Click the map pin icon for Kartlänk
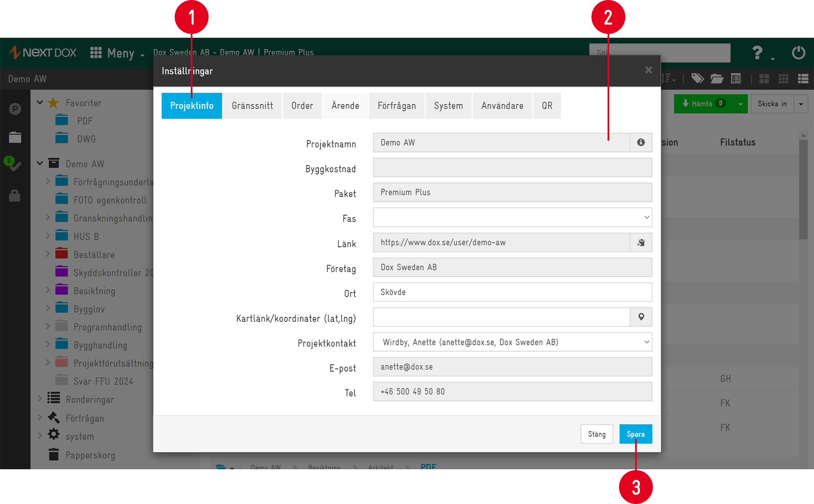 click(641, 317)
